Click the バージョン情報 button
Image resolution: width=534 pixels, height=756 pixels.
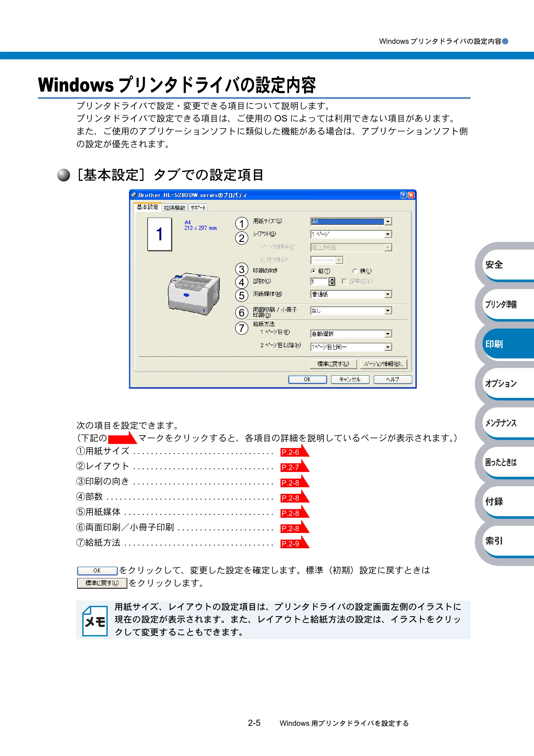pyautogui.click(x=383, y=364)
